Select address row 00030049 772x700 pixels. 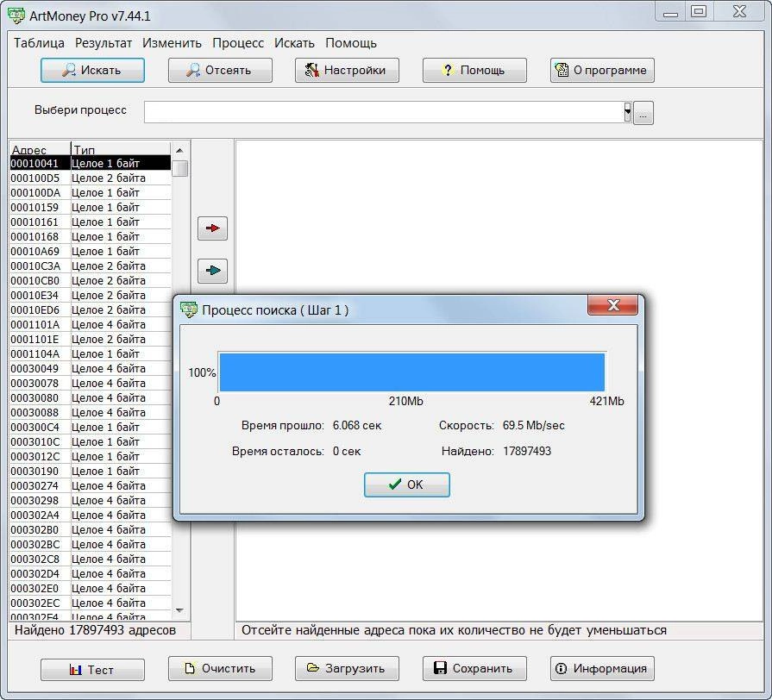click(91, 369)
